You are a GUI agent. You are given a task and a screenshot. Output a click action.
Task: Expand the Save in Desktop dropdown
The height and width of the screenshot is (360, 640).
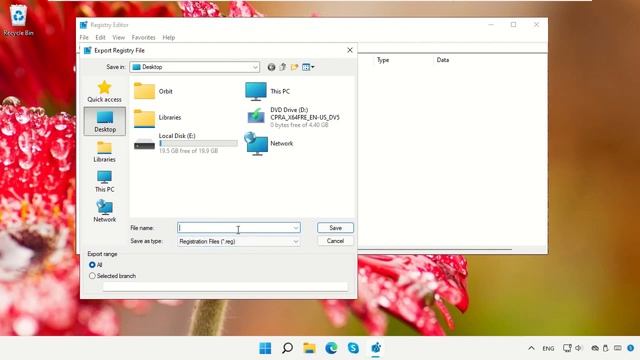[255, 67]
